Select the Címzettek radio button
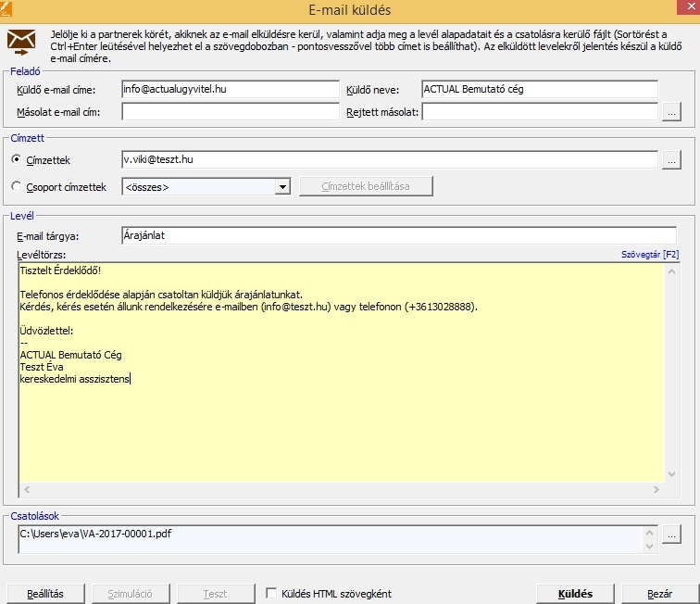Viewport: 700px width, 604px height. click(17, 160)
